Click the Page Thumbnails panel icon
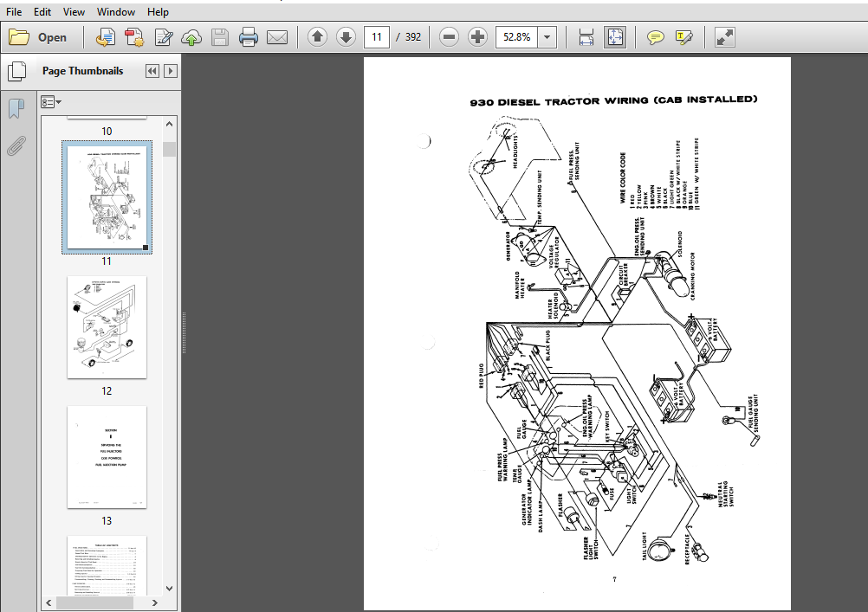 (16, 71)
